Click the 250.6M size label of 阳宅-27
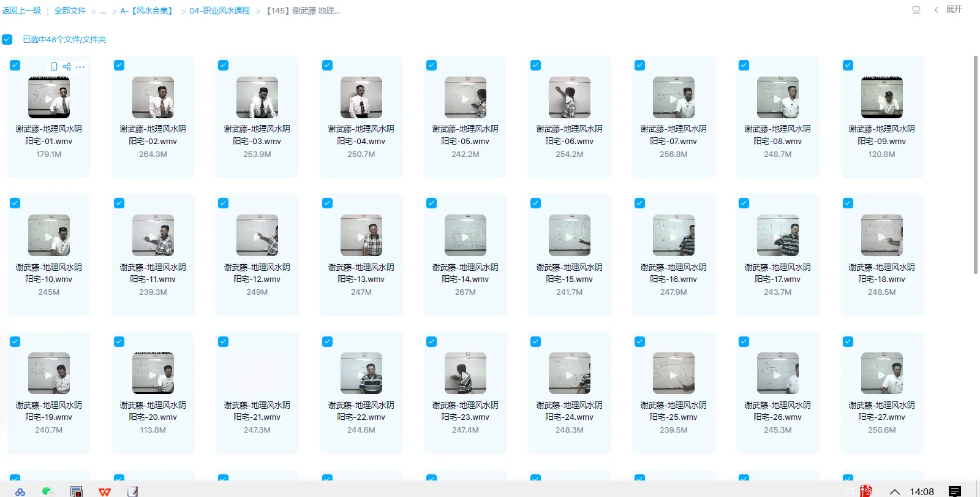 point(882,430)
